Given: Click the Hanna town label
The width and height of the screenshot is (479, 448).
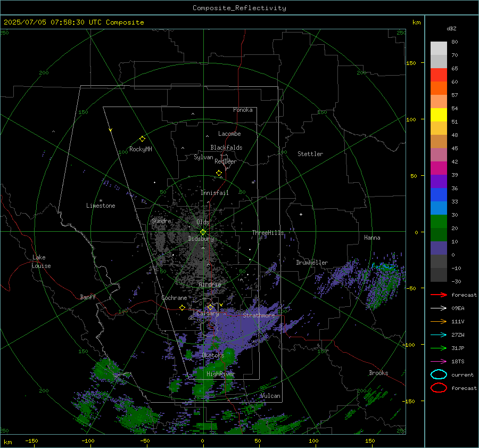Looking at the screenshot, I should click(x=372, y=238).
